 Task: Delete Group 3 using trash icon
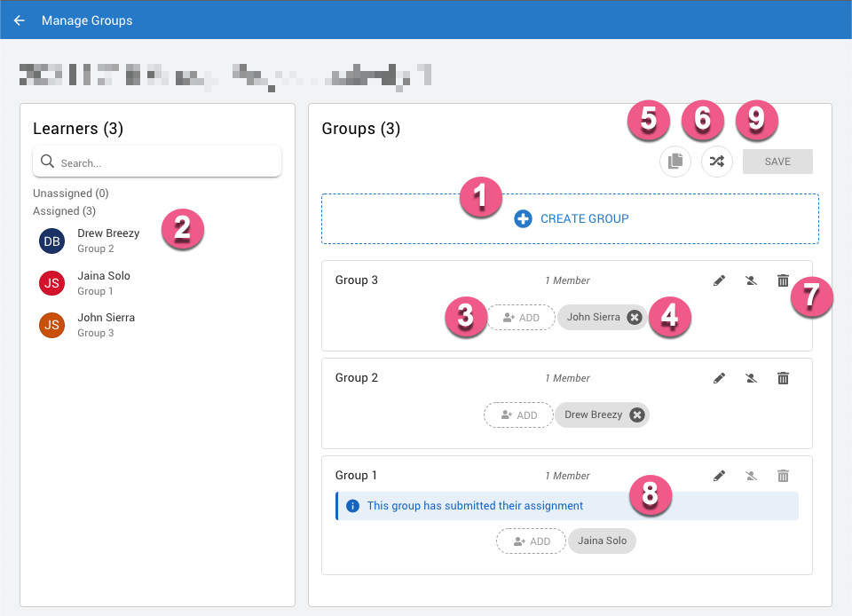pyautogui.click(x=783, y=280)
